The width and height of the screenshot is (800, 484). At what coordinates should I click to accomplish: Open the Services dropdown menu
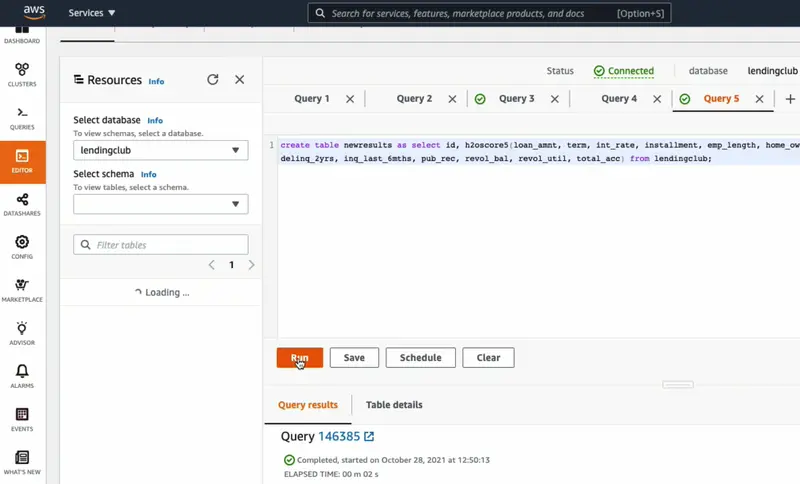(x=92, y=13)
